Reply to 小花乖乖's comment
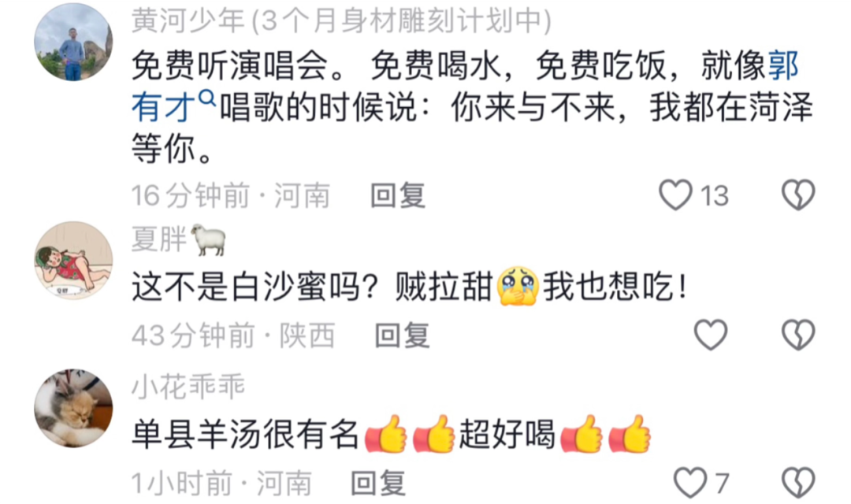 378,483
